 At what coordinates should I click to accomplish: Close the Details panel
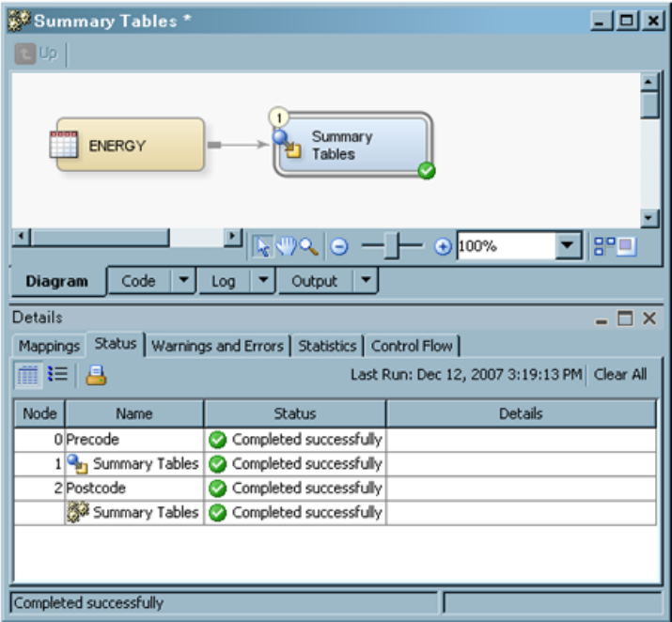(x=649, y=319)
